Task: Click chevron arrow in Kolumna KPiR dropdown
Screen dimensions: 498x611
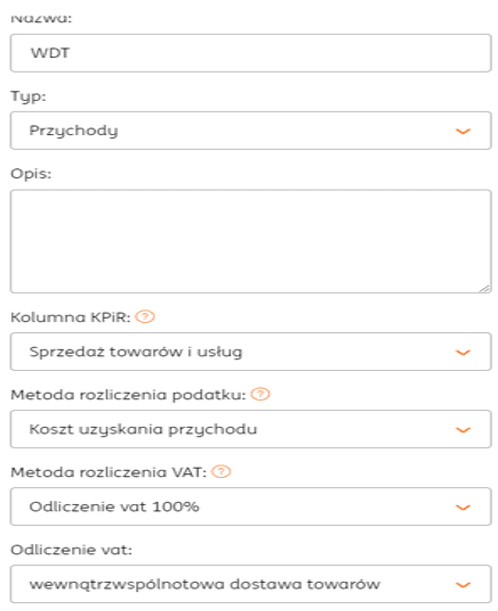Action: coord(463,353)
